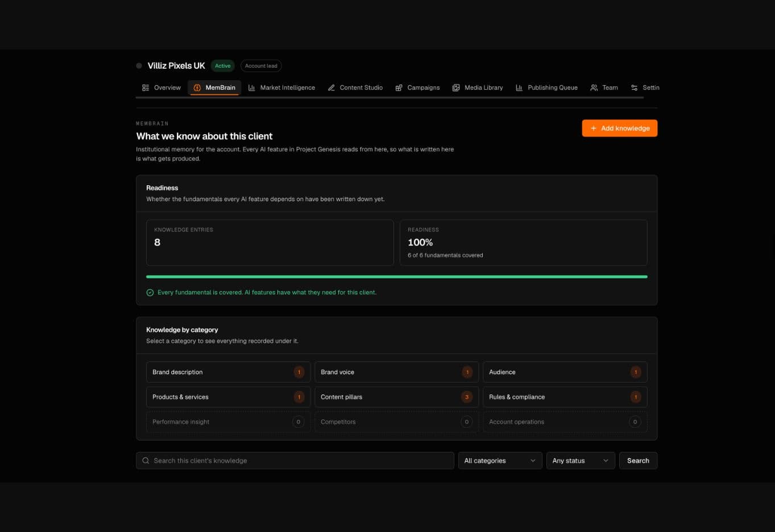Open the Competitors category
The height and width of the screenshot is (532, 775).
tap(397, 422)
